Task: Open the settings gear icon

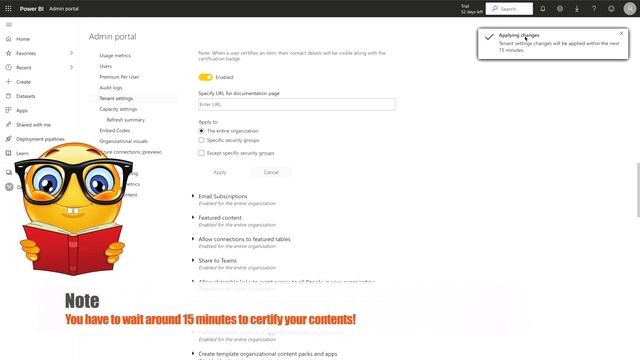Action: 560,9
